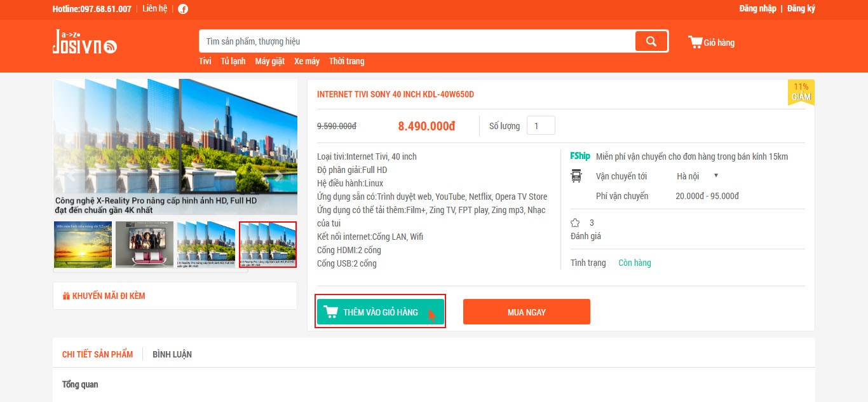Image resolution: width=868 pixels, height=402 pixels.
Task: Click the Đăng nhập link
Action: point(757,9)
